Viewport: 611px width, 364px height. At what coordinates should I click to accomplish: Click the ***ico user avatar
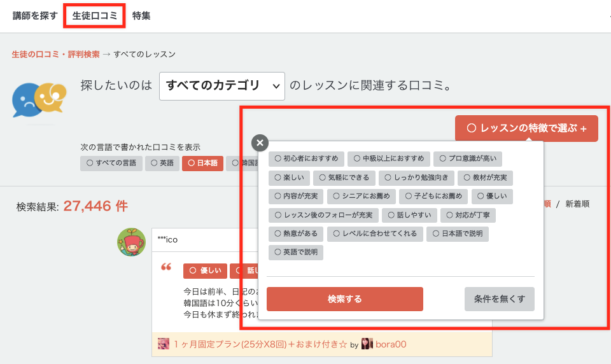click(131, 242)
